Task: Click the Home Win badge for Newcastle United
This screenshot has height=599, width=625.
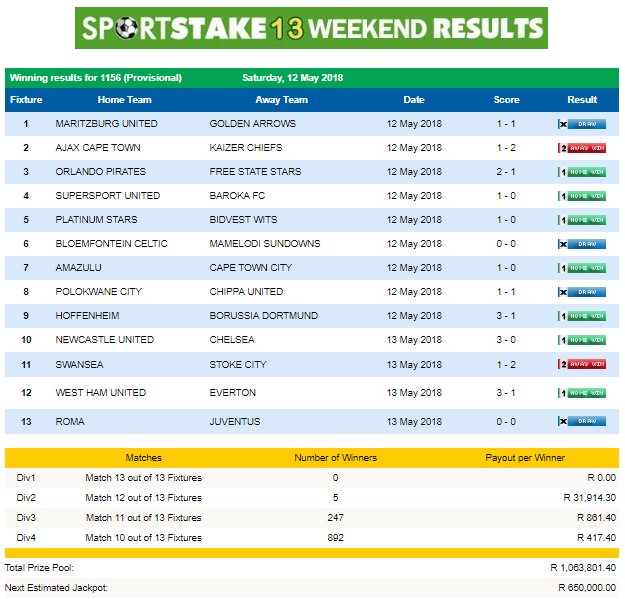Action: [582, 340]
